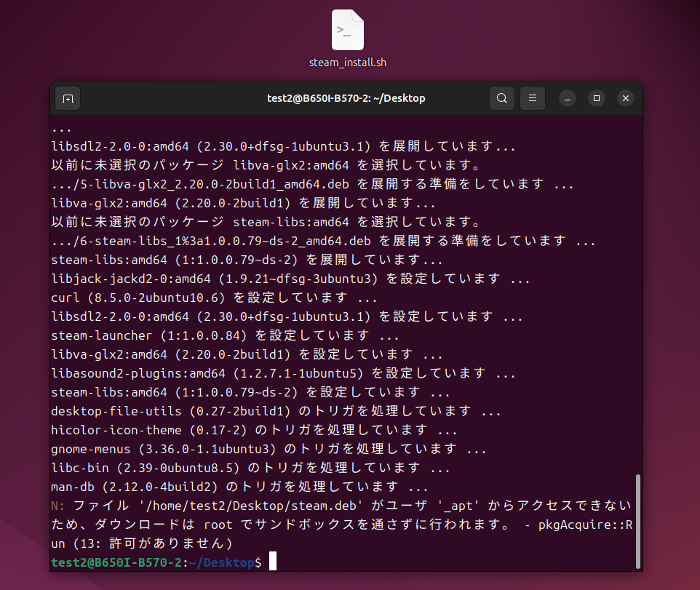
Task: Click the orange N: notice marker
Action: click(x=58, y=506)
